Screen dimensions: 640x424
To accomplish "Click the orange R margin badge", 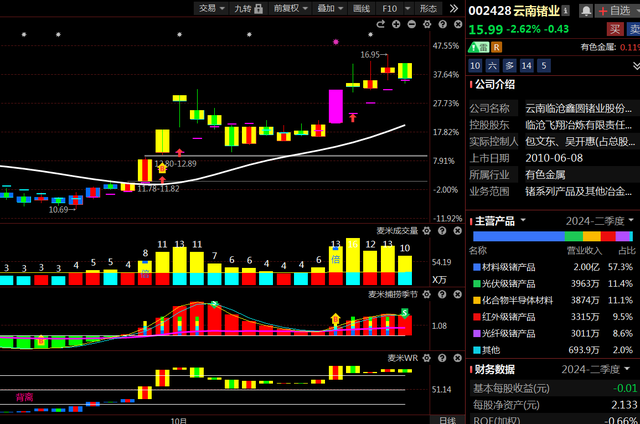I will [x=496, y=47].
